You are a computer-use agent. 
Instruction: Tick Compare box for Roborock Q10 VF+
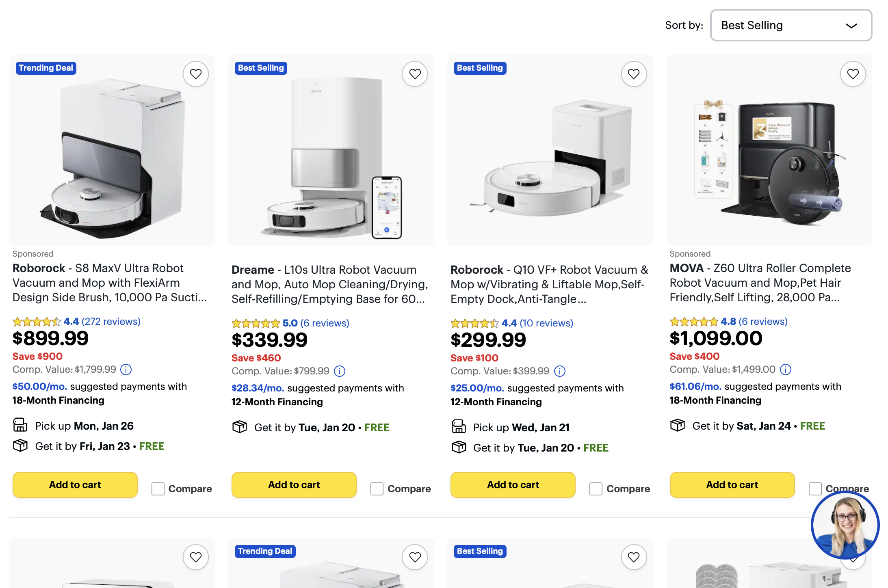[596, 489]
